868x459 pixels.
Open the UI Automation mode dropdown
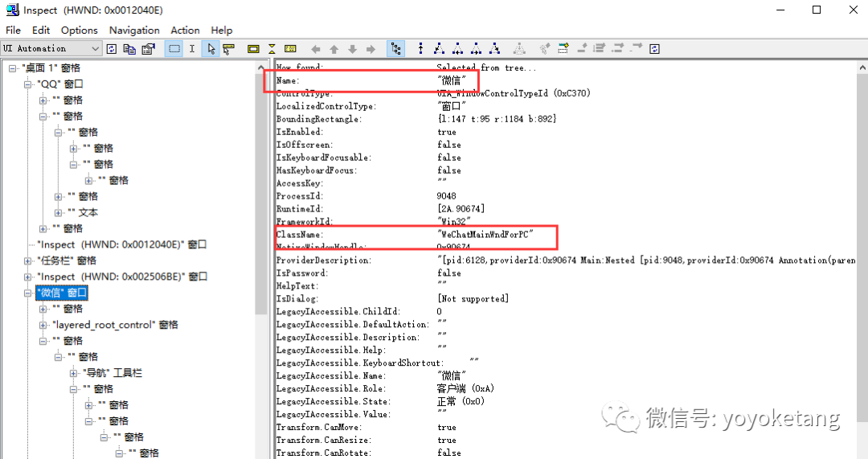(x=51, y=49)
